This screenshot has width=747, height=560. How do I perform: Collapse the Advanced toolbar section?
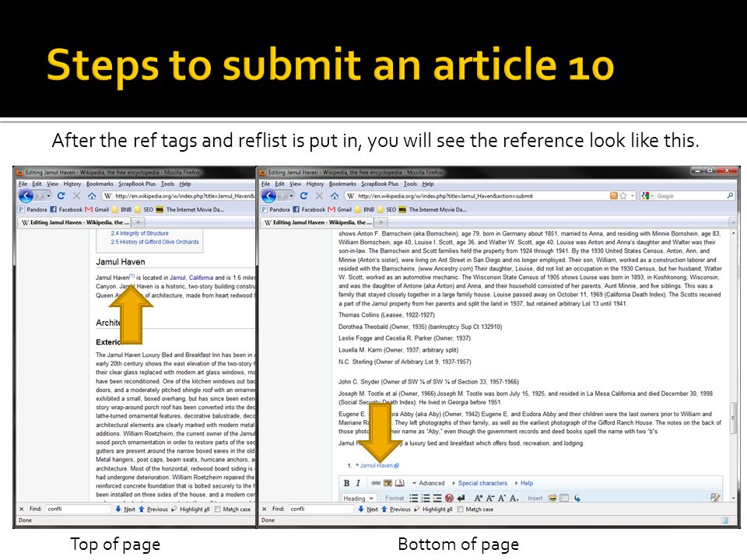coord(428,483)
